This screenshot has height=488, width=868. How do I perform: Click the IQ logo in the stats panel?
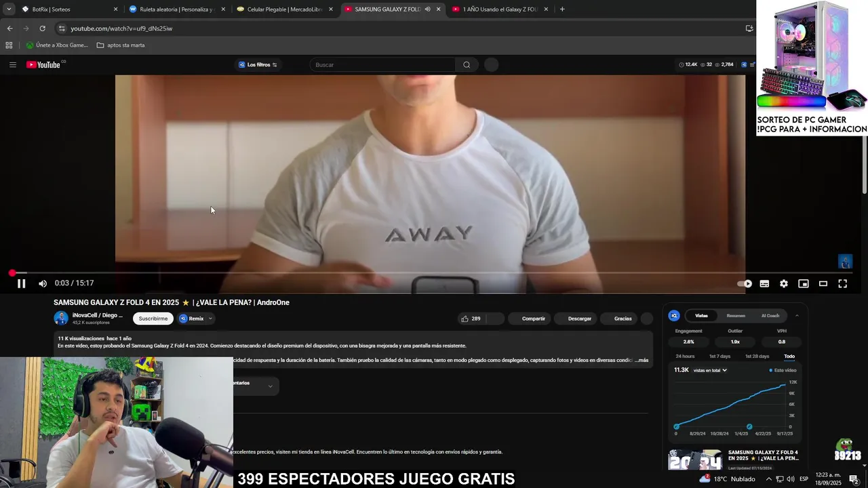click(674, 316)
